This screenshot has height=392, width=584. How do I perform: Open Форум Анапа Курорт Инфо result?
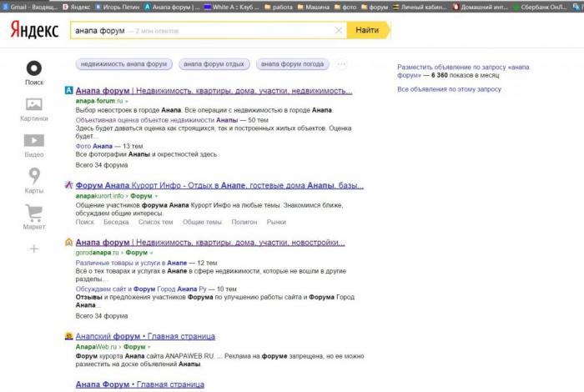click(219, 185)
